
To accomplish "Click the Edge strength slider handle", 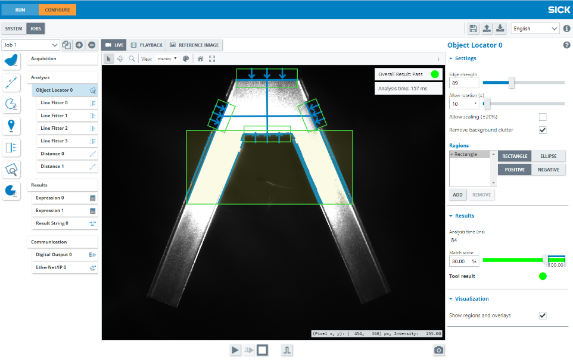I will click(x=512, y=83).
